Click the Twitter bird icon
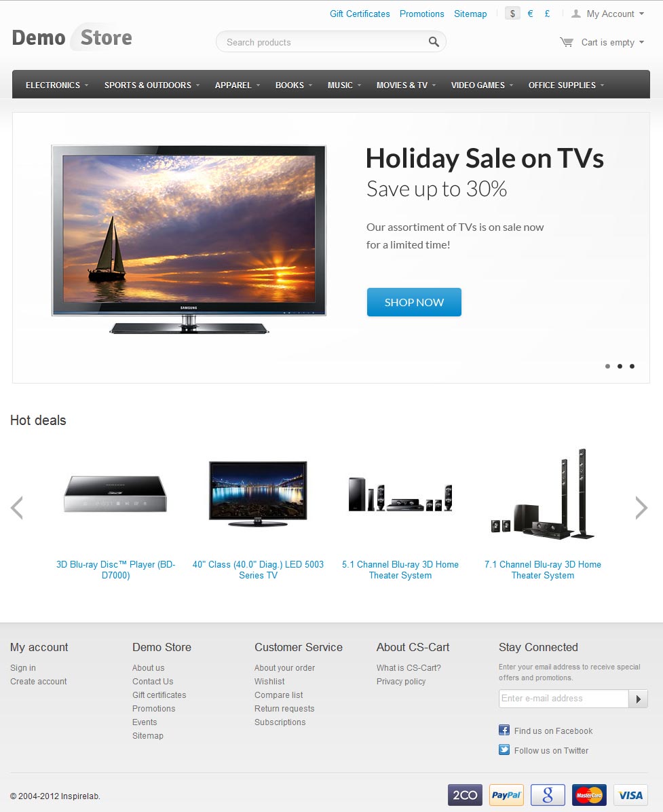Screen dimensions: 663x812 coord(504,750)
